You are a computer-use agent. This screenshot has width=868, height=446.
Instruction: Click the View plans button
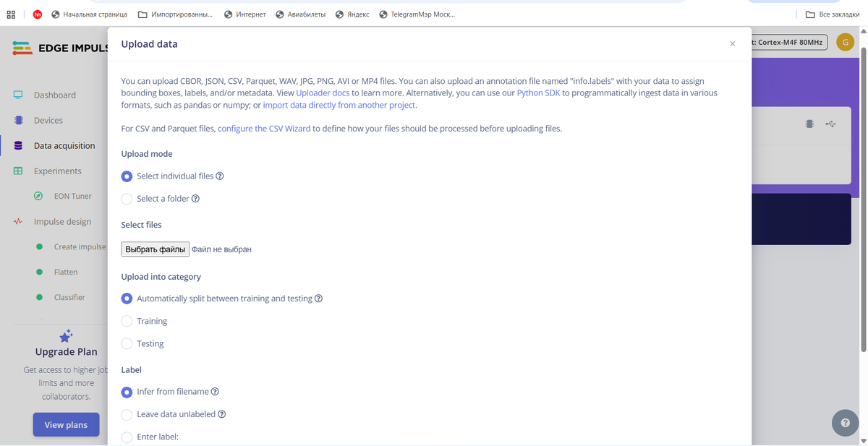[66, 424]
